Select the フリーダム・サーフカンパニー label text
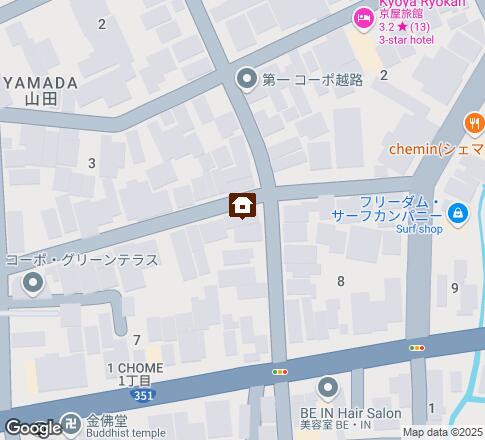The width and height of the screenshot is (485, 440). click(387, 209)
